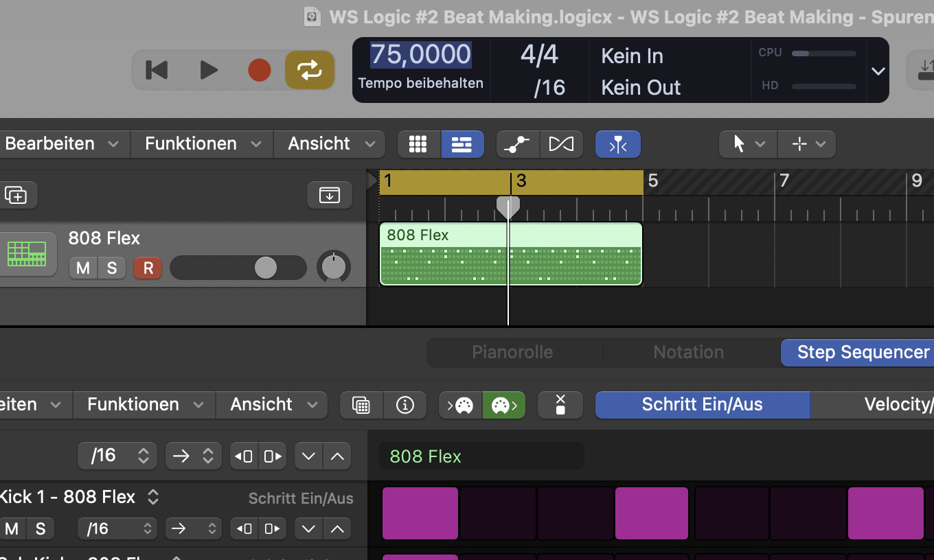This screenshot has height=560, width=934.
Task: Open the global tracks button above the track header
Action: [330, 196]
